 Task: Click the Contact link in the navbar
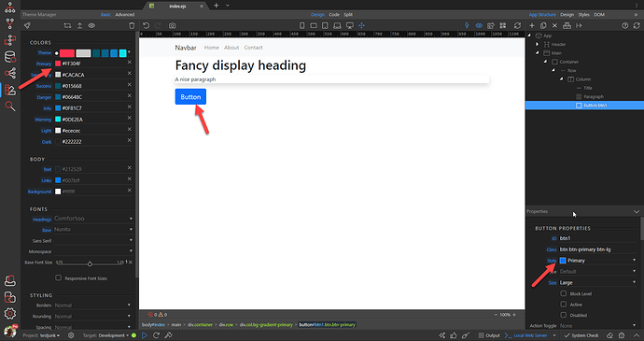pos(253,48)
